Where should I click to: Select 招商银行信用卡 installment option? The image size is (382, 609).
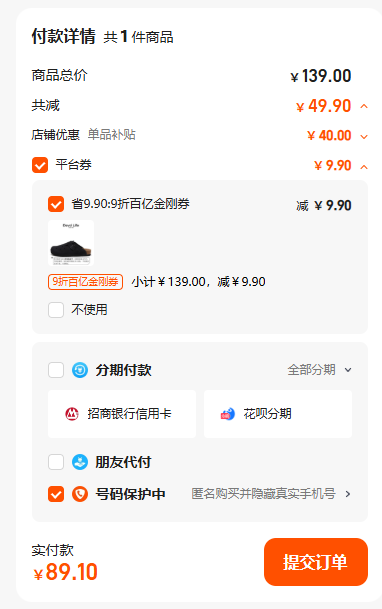[122, 414]
